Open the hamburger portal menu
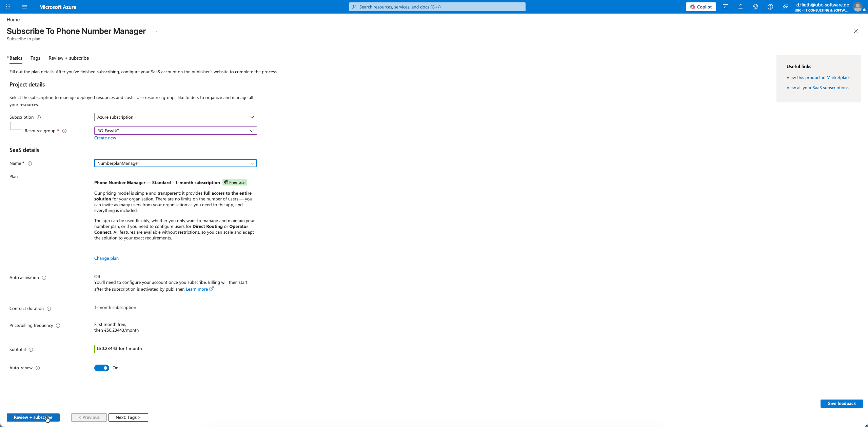 pyautogui.click(x=24, y=7)
